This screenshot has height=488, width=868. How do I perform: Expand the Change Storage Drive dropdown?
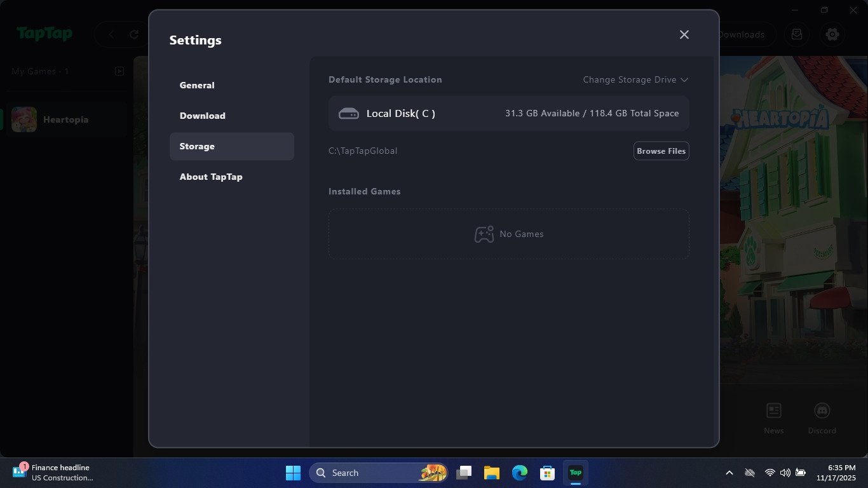635,79
